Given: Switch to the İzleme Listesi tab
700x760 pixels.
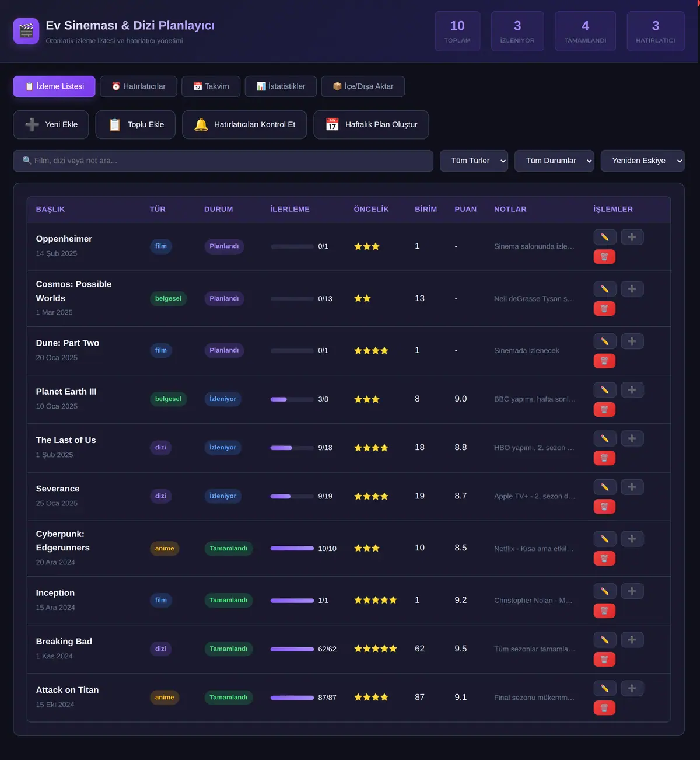Looking at the screenshot, I should pyautogui.click(x=54, y=86).
